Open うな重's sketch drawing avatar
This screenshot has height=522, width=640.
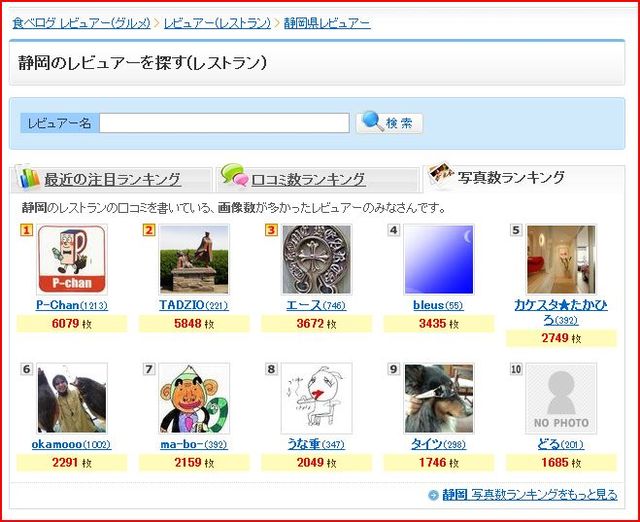pyautogui.click(x=316, y=398)
